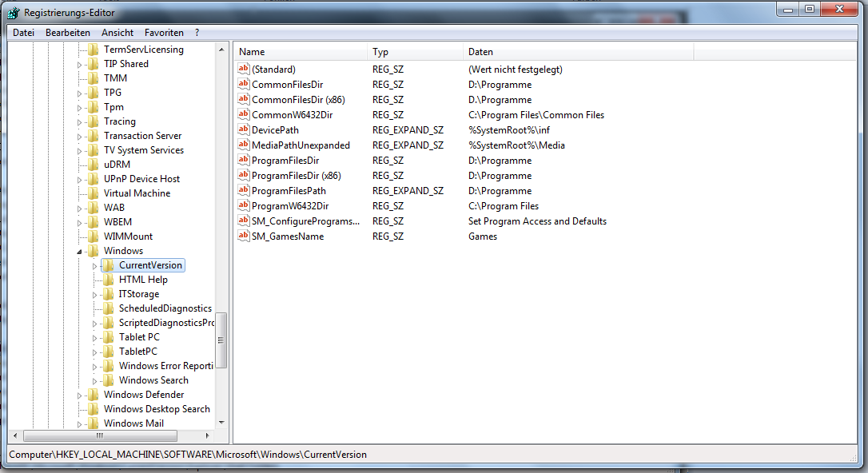Click the icon next to ProgramW6432Dir
Image resolution: width=868 pixels, height=473 pixels.
(244, 205)
